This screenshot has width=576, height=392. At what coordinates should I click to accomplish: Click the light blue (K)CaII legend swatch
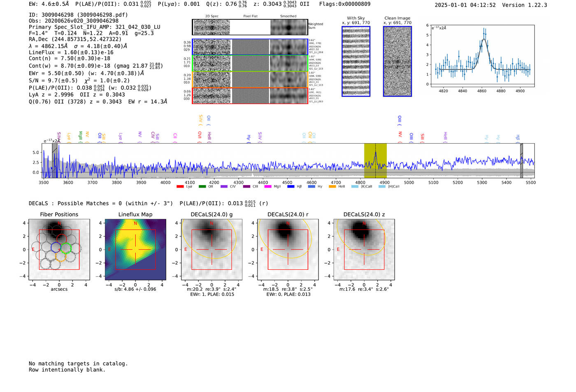tap(355, 186)
